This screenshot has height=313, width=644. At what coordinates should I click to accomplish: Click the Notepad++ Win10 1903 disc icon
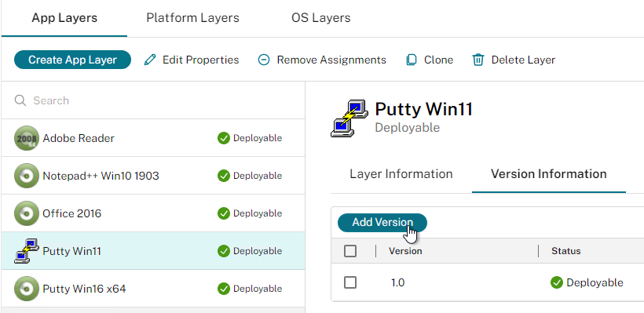[x=26, y=176]
